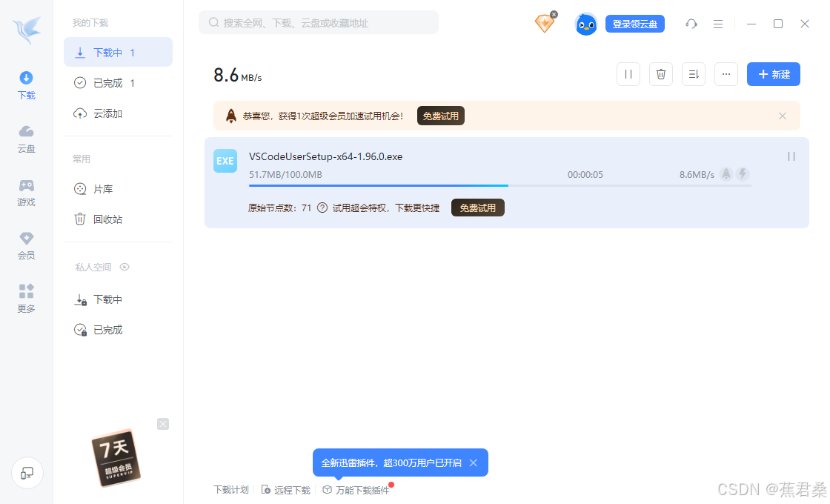Click the 新建 new task button

tap(774, 74)
